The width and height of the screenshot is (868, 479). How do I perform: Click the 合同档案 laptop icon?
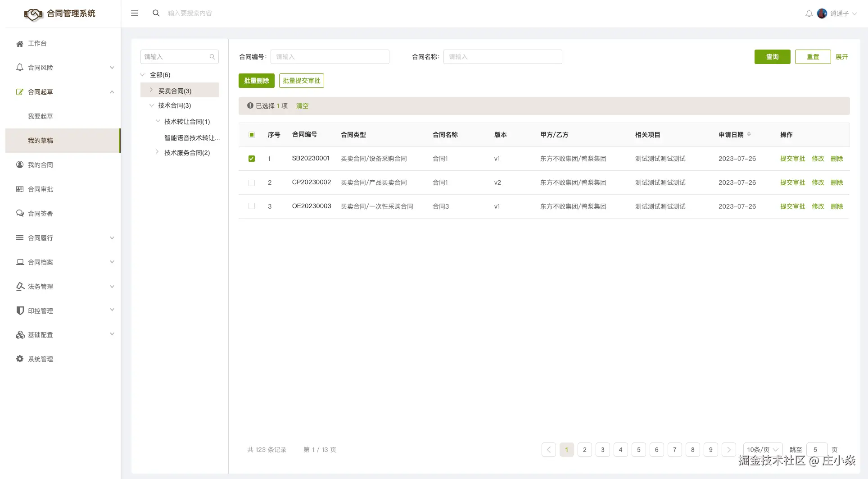[x=20, y=262]
